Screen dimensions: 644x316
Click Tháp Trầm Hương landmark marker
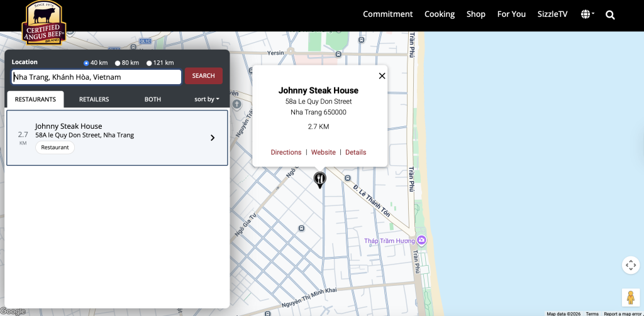click(x=421, y=241)
